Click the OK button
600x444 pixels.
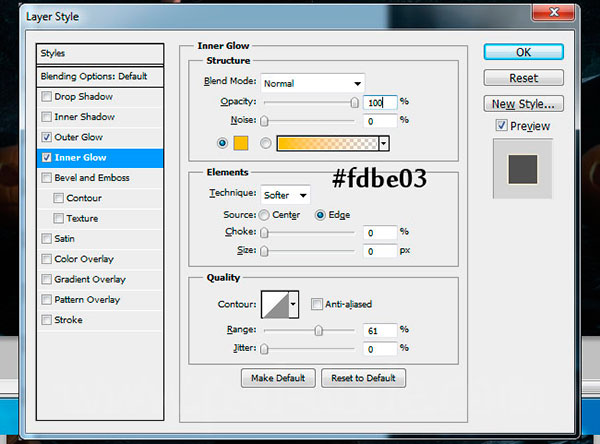[x=523, y=52]
